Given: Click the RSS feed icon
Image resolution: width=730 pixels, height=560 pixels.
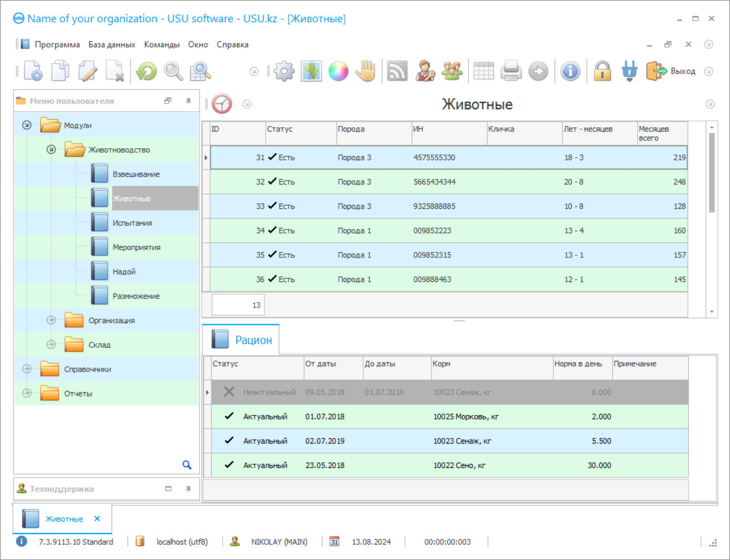Looking at the screenshot, I should (x=397, y=71).
